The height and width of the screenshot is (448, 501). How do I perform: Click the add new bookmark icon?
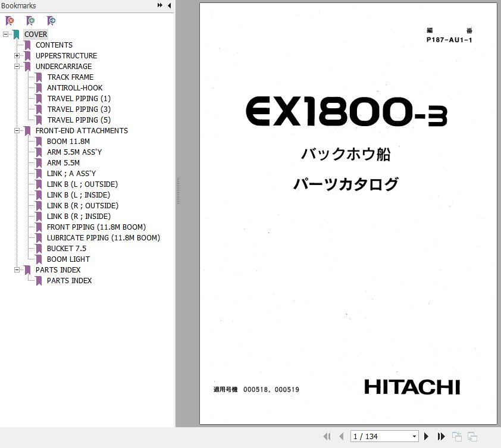[30, 21]
